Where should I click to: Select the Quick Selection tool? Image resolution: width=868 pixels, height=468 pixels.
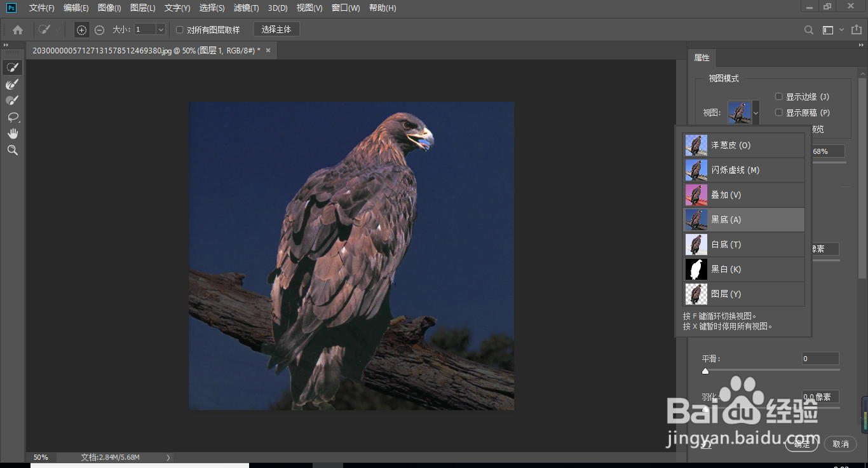click(12, 67)
